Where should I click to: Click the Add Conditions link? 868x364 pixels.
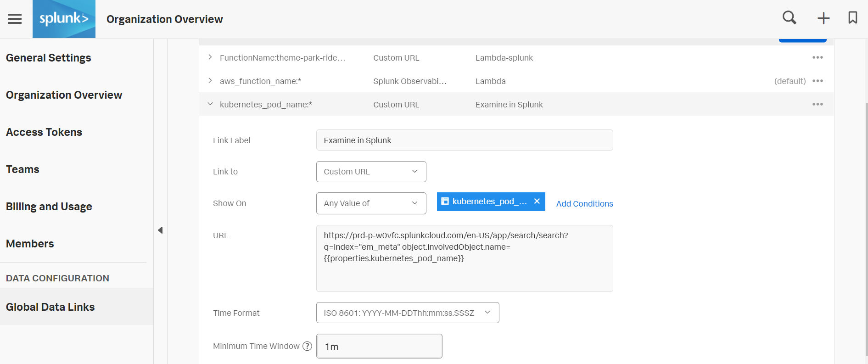[x=584, y=204]
